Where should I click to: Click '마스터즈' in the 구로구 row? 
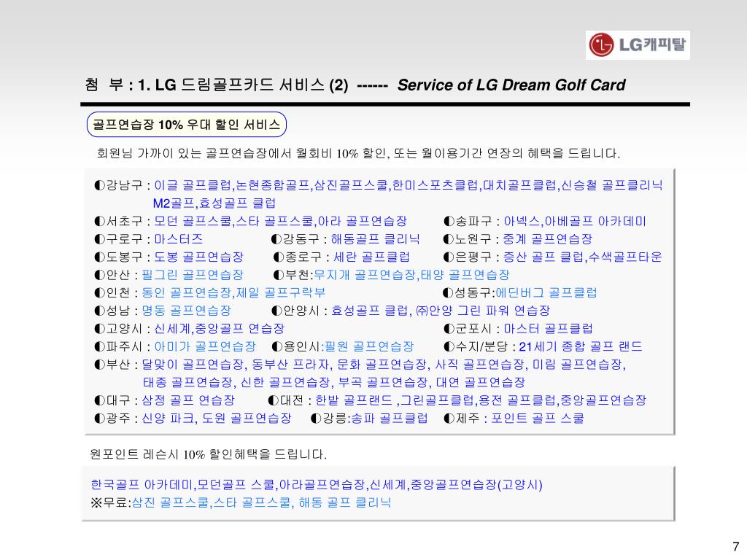pos(178,239)
